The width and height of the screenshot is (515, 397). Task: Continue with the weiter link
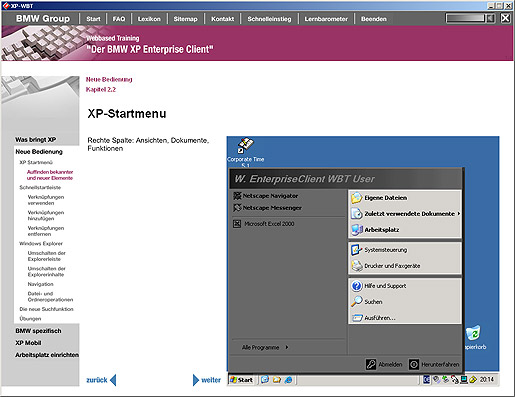click(x=207, y=380)
